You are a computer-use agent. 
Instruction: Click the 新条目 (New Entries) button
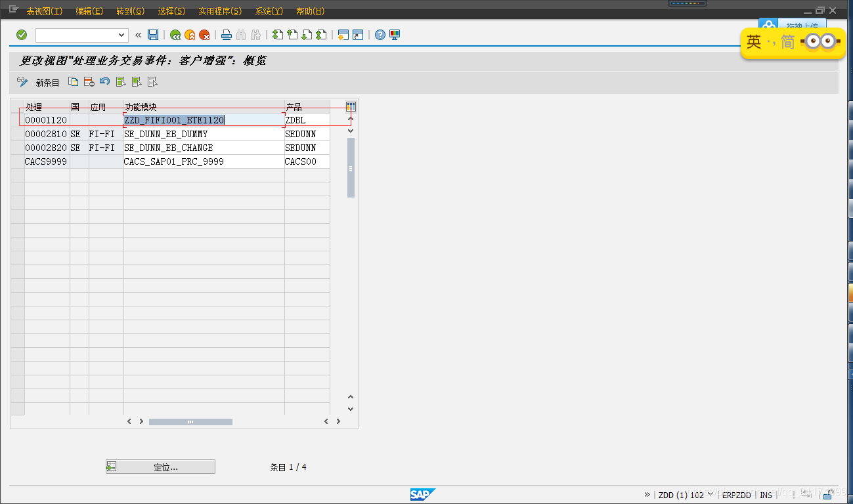pos(47,81)
